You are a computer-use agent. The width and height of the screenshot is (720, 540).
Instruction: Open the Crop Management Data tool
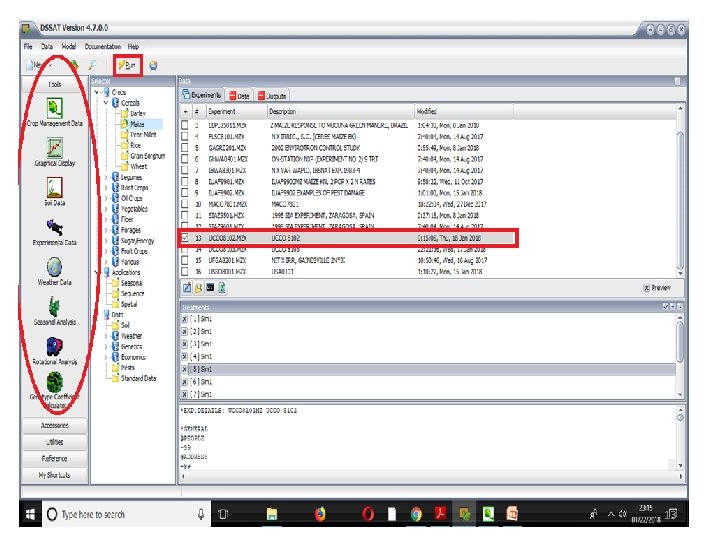55,112
